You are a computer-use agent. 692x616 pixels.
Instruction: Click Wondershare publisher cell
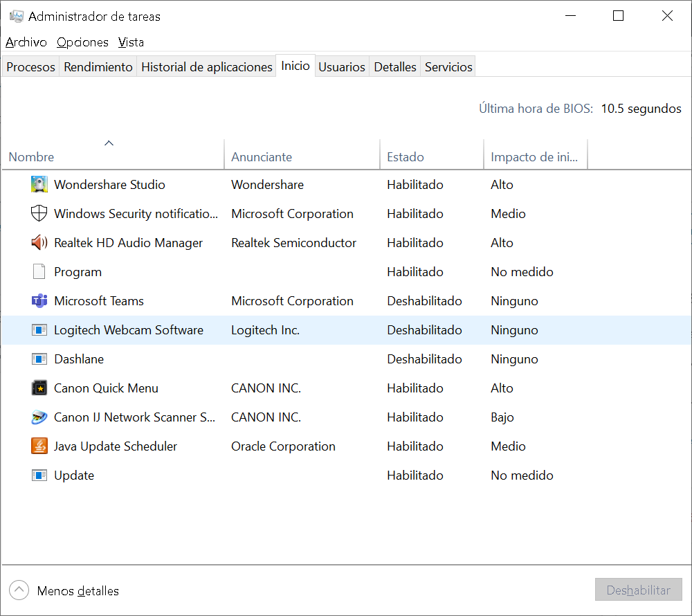tap(267, 184)
